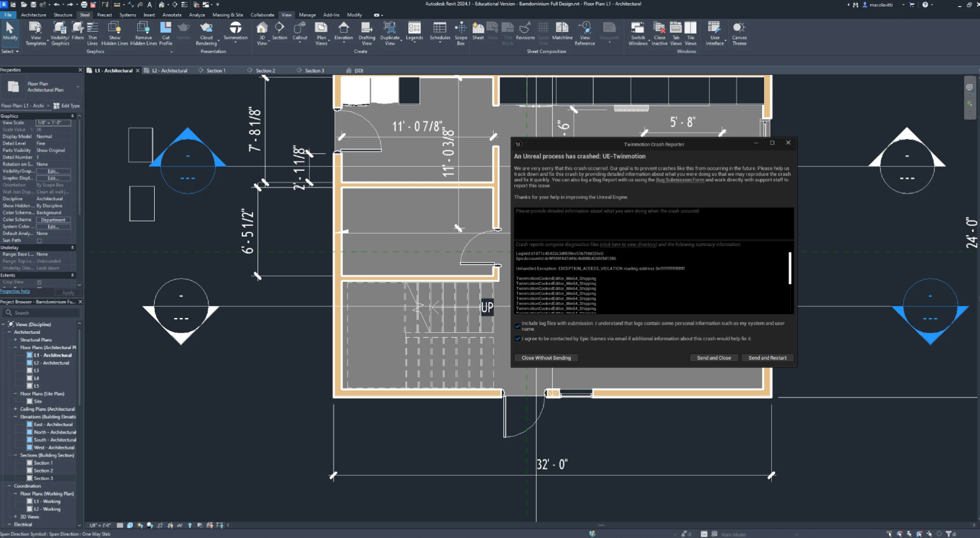The width and height of the screenshot is (980, 538).
Task: Collapse the Underlay properties section
Action: click(x=72, y=248)
